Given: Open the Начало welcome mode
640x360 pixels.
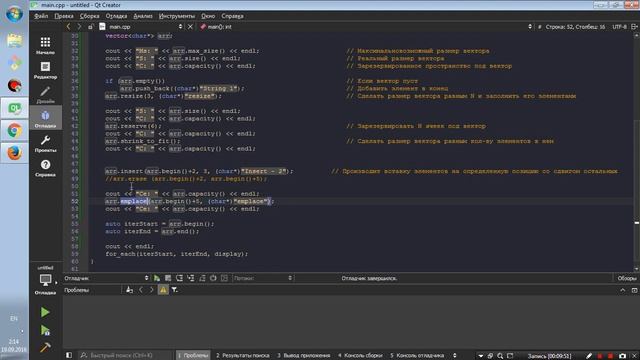Looking at the screenshot, I should (45, 45).
